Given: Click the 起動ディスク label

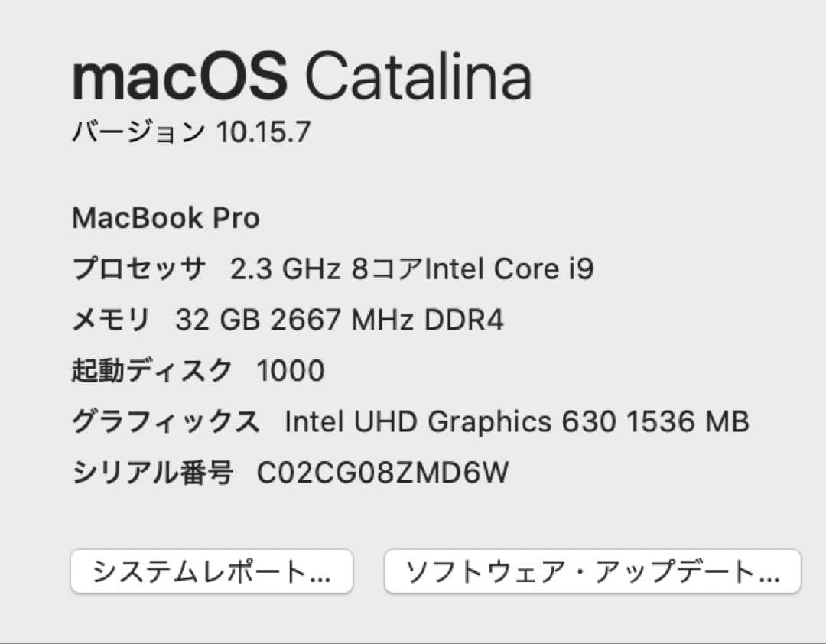Looking at the screenshot, I should [x=151, y=370].
